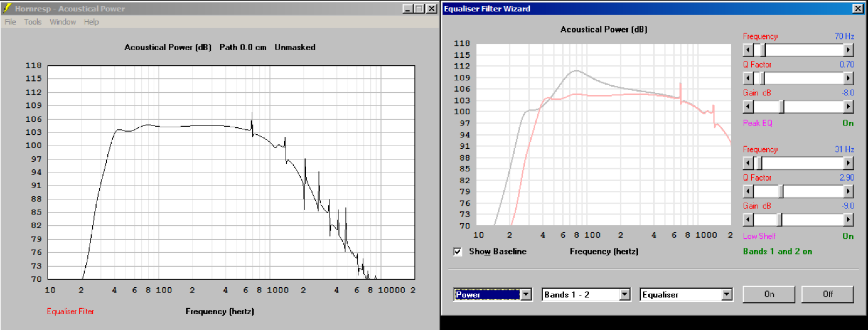Screen dimensions: 868x330
Task: Increase band 2 Frequency with right arrow
Action: [x=849, y=163]
